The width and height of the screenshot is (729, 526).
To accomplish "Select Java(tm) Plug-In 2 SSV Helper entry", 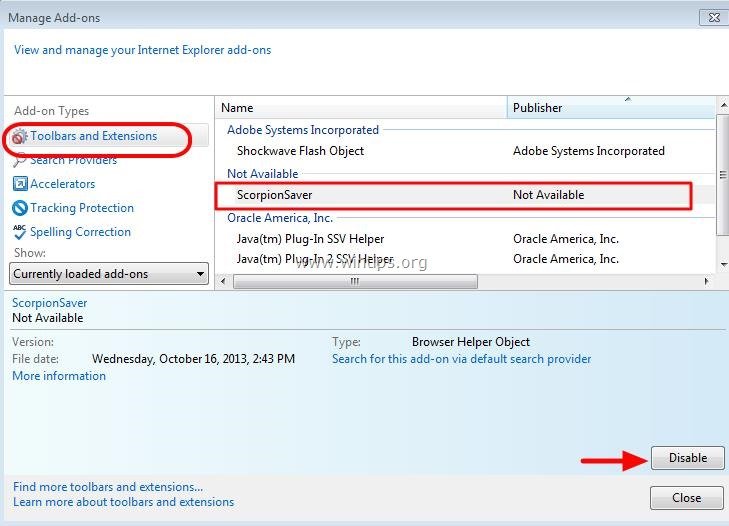I will coord(314,259).
